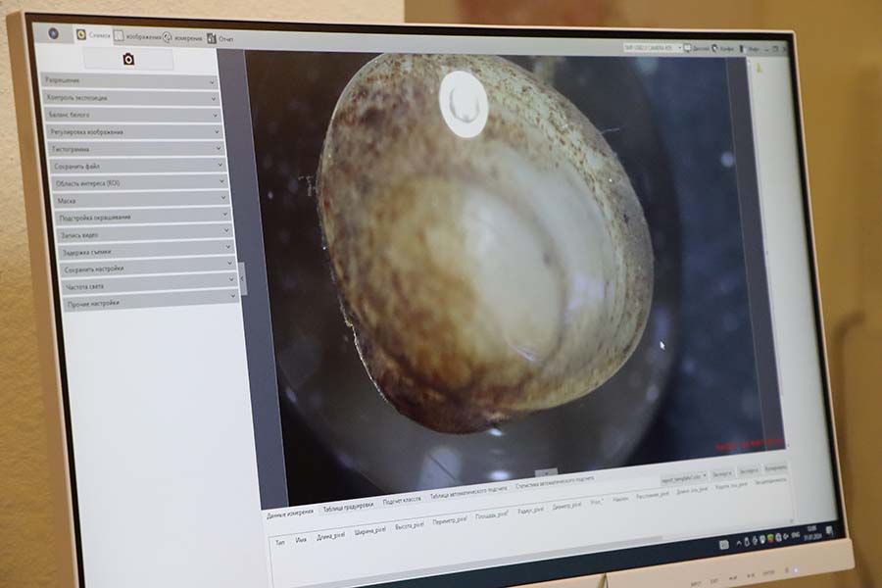Screen dimensions: 882x588
Task: Click the Диаметр_pixel column header
Action: [567, 506]
